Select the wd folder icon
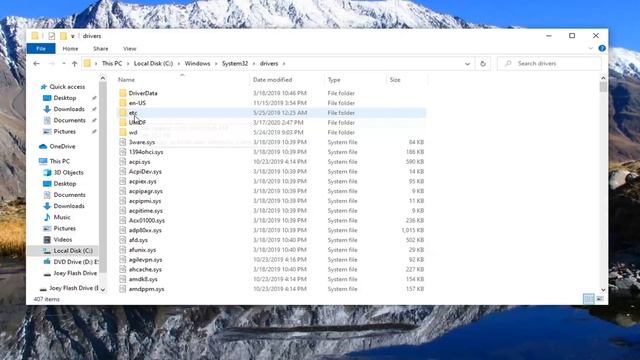 (123, 132)
